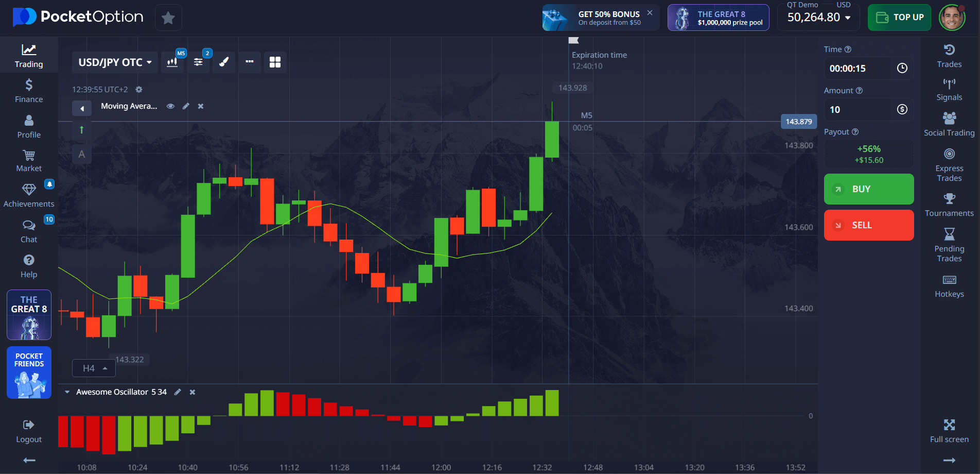This screenshot has width=980, height=474.
Task: Open the account balance dropdown
Action: click(x=818, y=18)
